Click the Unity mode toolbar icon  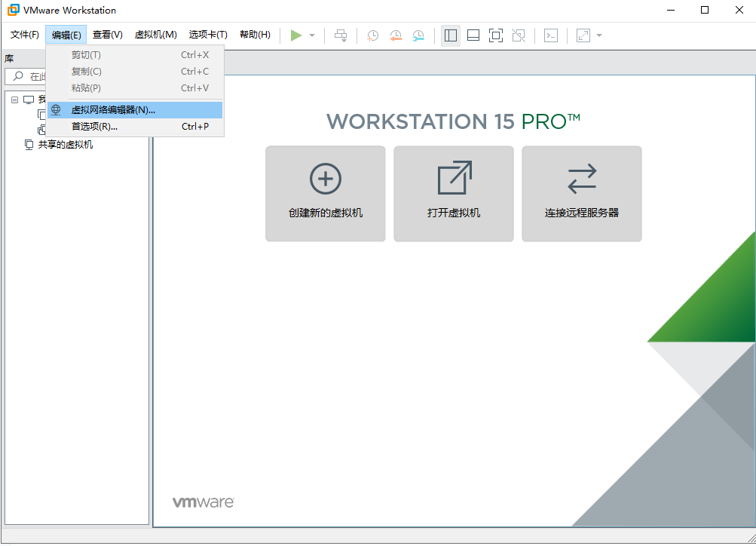click(x=519, y=35)
